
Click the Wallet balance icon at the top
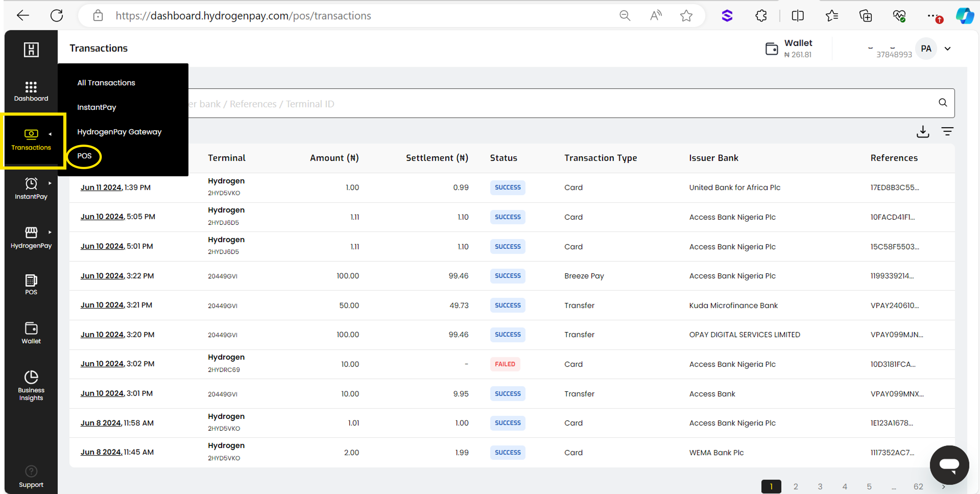(x=771, y=48)
